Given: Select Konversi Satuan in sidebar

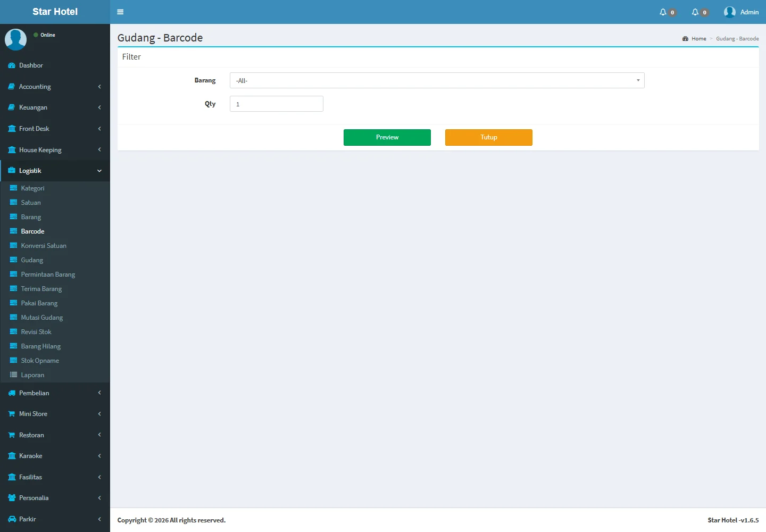Looking at the screenshot, I should point(44,246).
